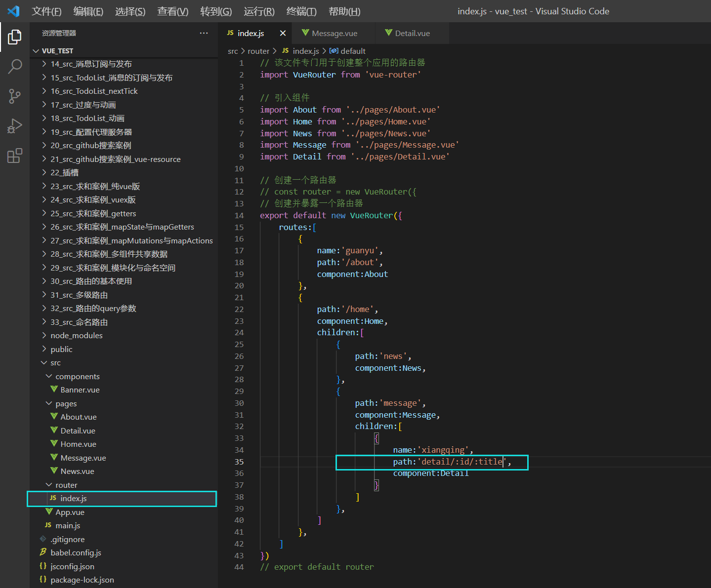The width and height of the screenshot is (711, 588).
Task: Click the component:Detail code line
Action: [431, 473]
